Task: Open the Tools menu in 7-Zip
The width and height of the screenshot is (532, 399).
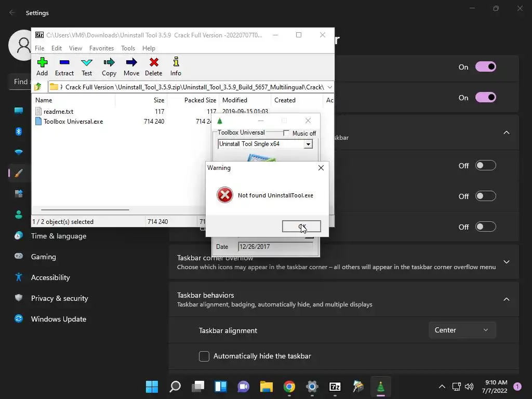Action: point(128,48)
